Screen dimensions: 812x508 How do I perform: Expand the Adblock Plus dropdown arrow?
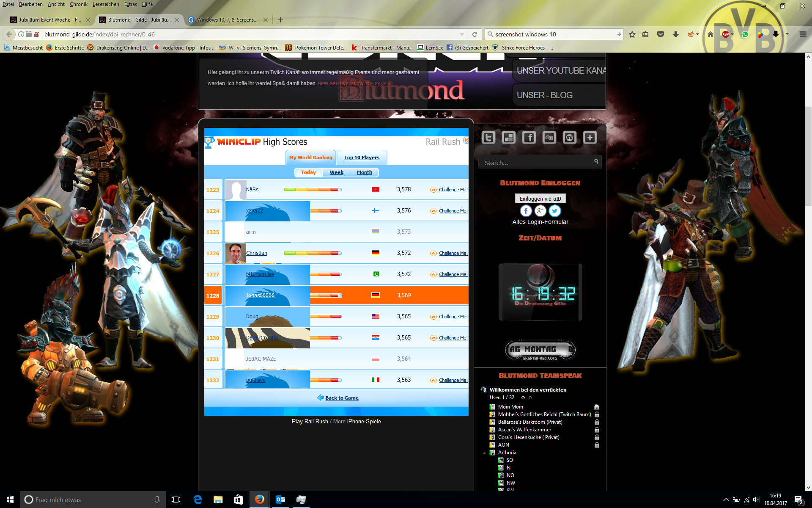(732, 34)
